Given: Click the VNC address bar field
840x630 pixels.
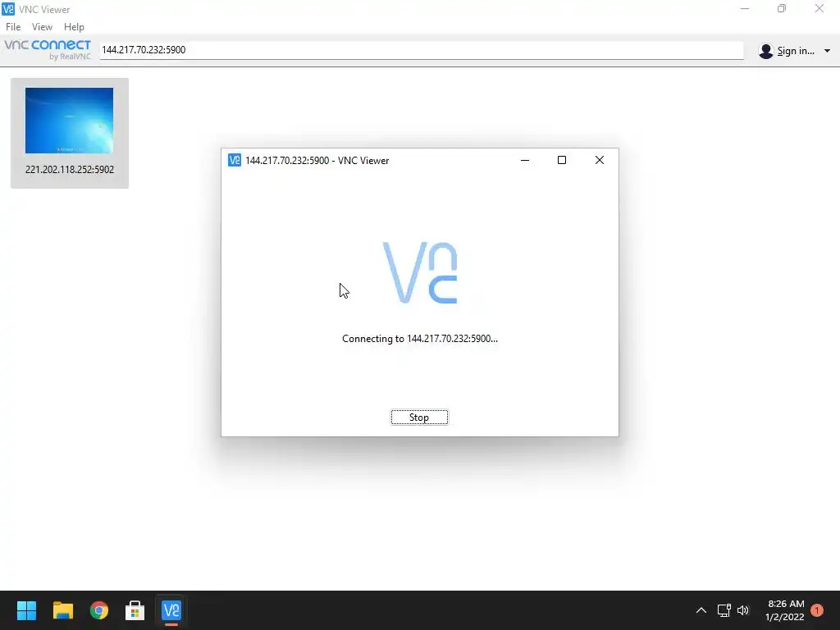Looking at the screenshot, I should click(422, 50).
